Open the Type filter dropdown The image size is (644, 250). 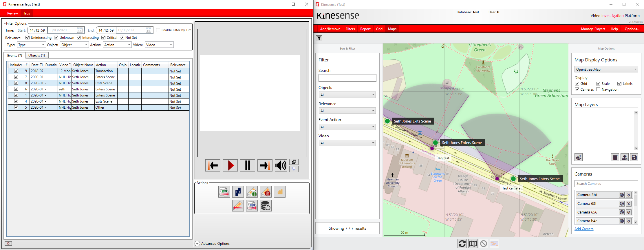pyautogui.click(x=31, y=45)
